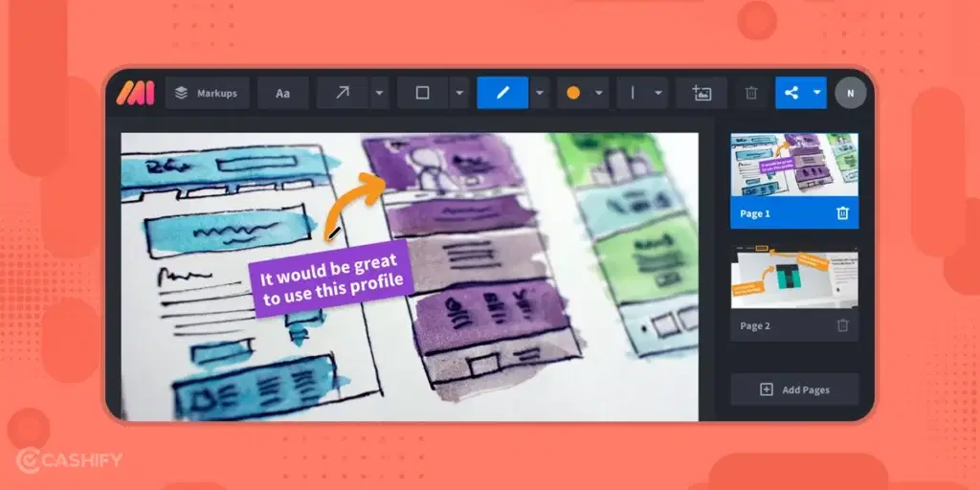The image size is (980, 490).
Task: Select the Aa text tool
Action: [283, 93]
